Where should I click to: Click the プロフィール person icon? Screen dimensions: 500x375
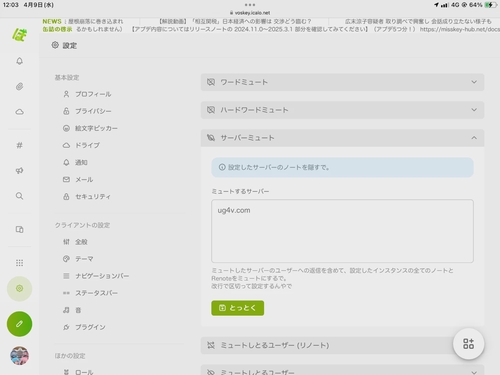coord(66,94)
